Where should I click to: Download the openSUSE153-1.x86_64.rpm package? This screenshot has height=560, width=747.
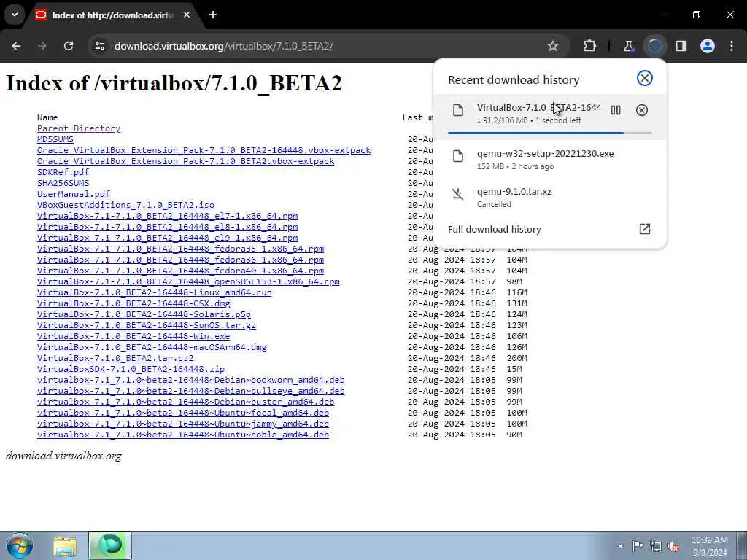[189, 282]
